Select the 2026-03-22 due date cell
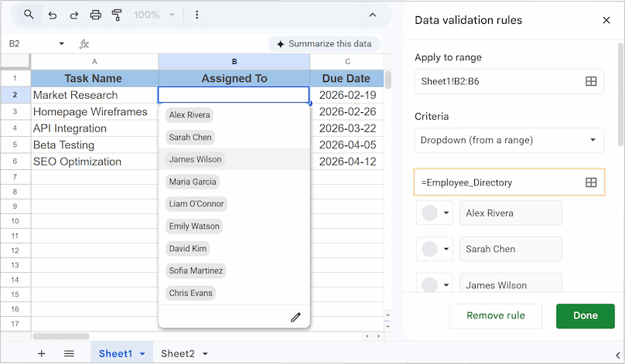The width and height of the screenshot is (625, 364). tap(347, 128)
